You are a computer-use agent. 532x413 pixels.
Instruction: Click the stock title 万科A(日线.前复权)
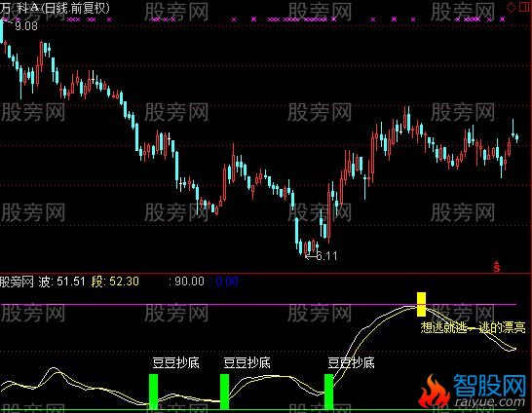55,8
